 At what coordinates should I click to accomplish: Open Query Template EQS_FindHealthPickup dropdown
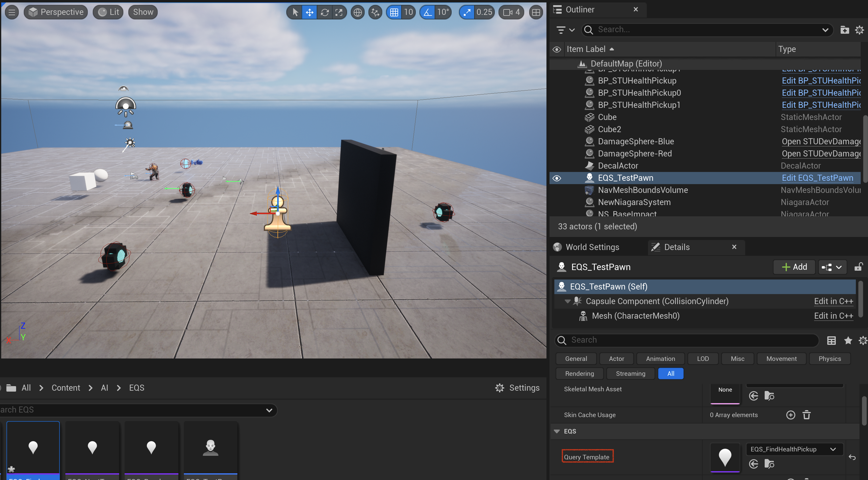(x=794, y=449)
